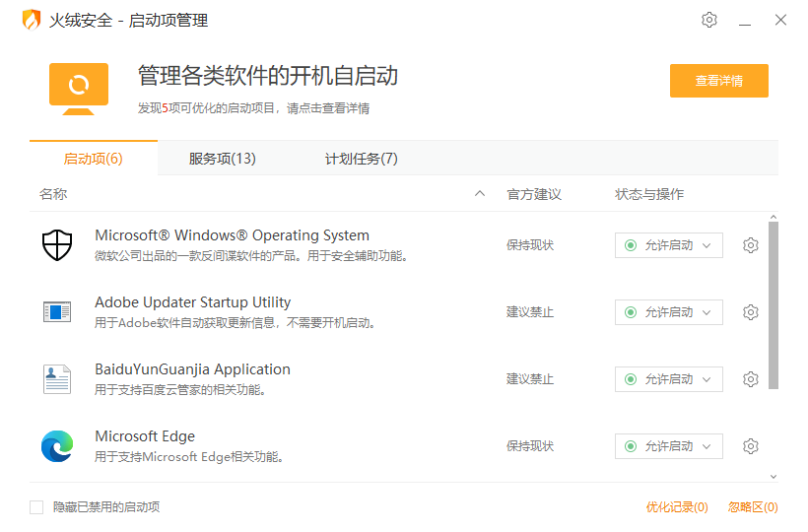This screenshot has height=532, width=808.
Task: Click the 状态与操作 column header
Action: 649,194
